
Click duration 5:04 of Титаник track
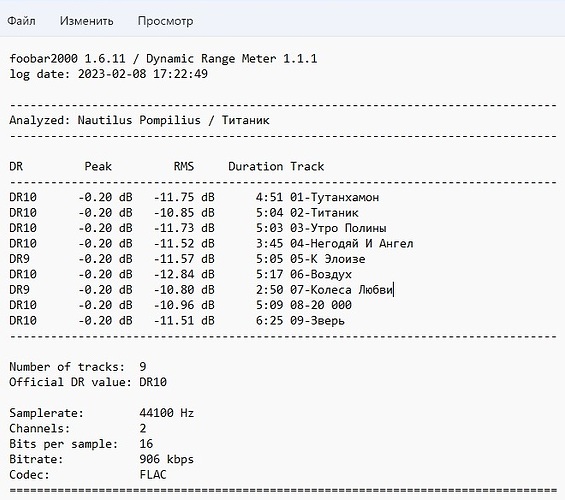pos(270,213)
